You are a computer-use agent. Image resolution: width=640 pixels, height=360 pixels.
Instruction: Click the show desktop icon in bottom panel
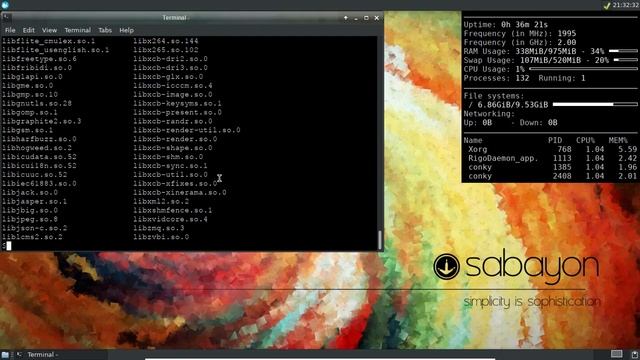(x=5, y=355)
